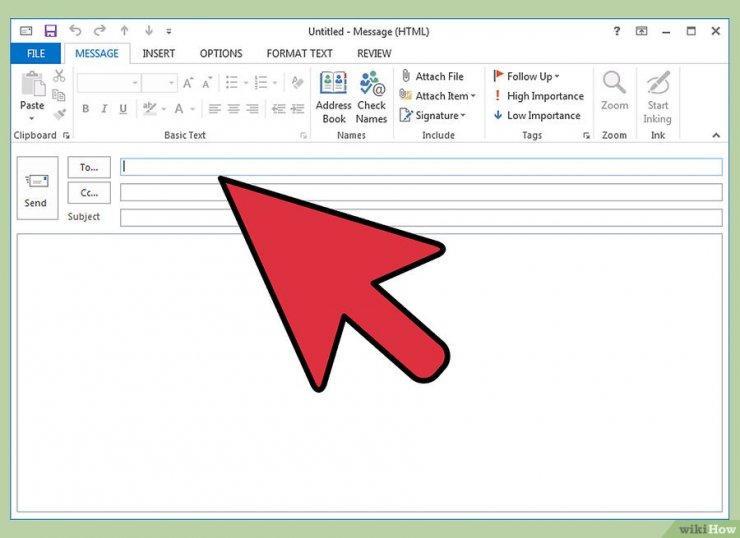Toggle Underline formatting

click(123, 109)
